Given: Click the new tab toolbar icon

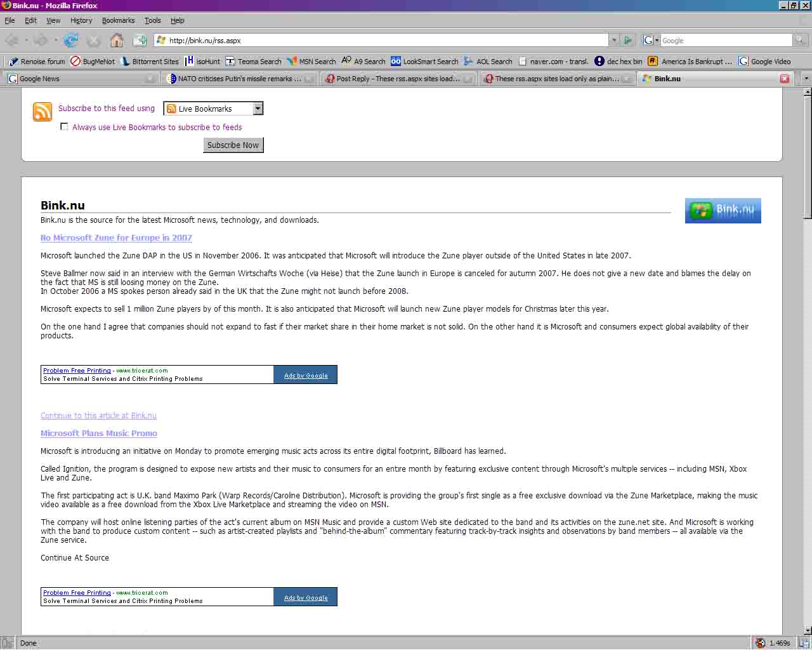Looking at the screenshot, I should click(x=140, y=41).
